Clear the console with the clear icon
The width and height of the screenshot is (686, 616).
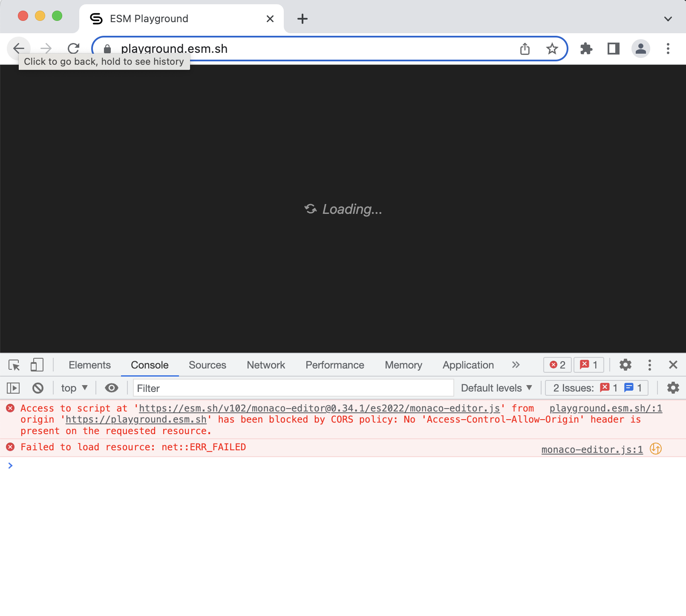tap(38, 388)
